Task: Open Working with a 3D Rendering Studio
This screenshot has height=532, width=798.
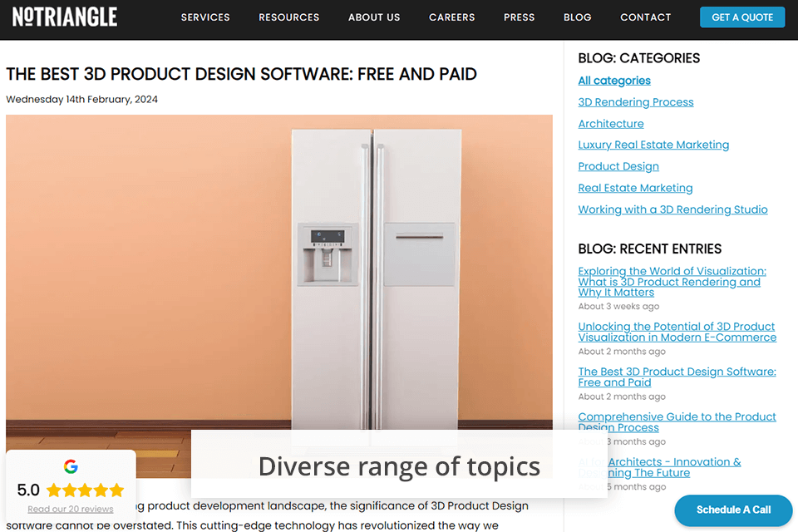Action: (x=672, y=209)
